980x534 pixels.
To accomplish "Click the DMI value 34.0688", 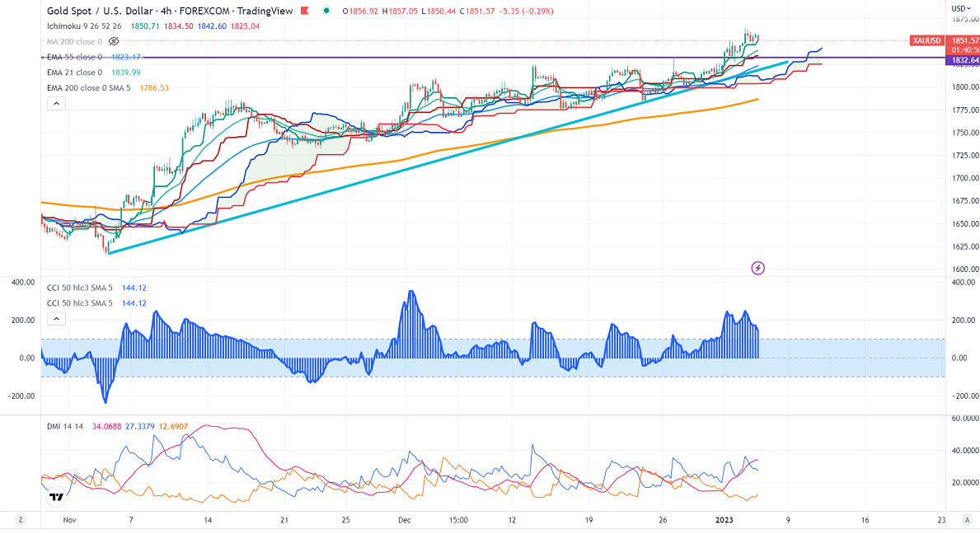I will 106,427.
